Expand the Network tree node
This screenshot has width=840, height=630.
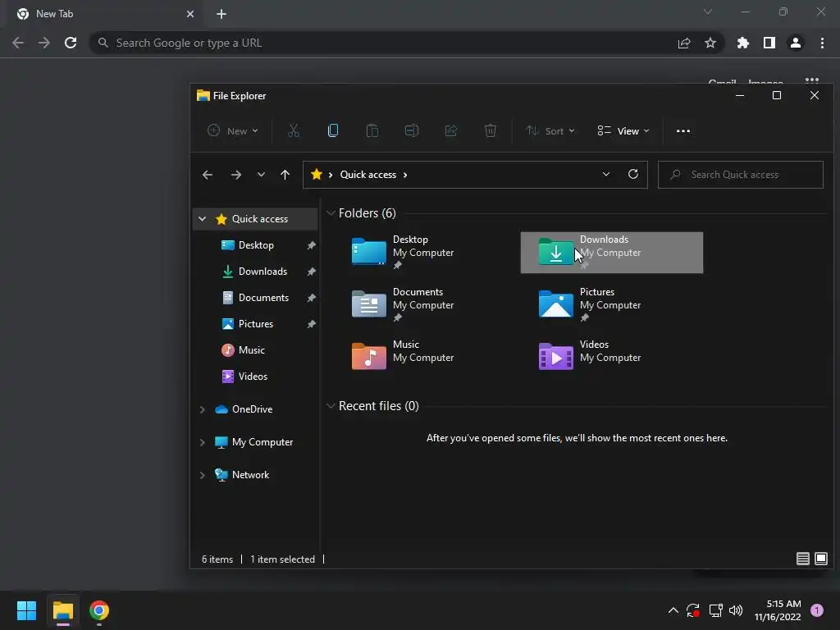click(x=202, y=475)
